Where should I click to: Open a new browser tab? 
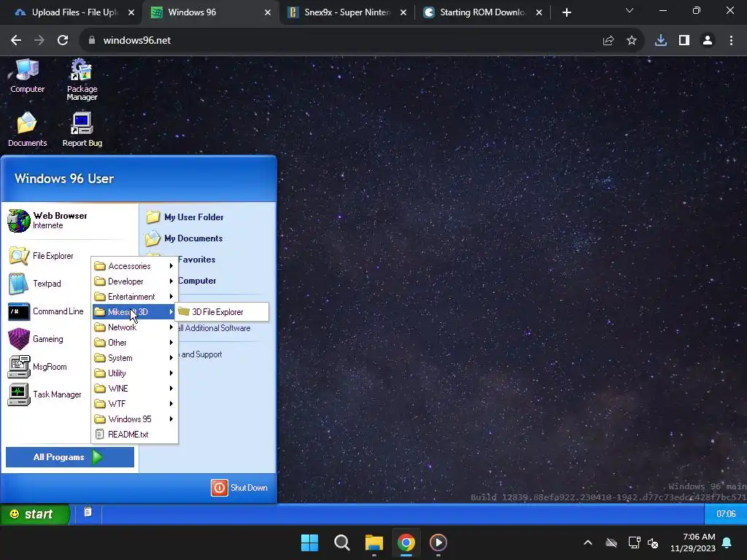(x=566, y=12)
